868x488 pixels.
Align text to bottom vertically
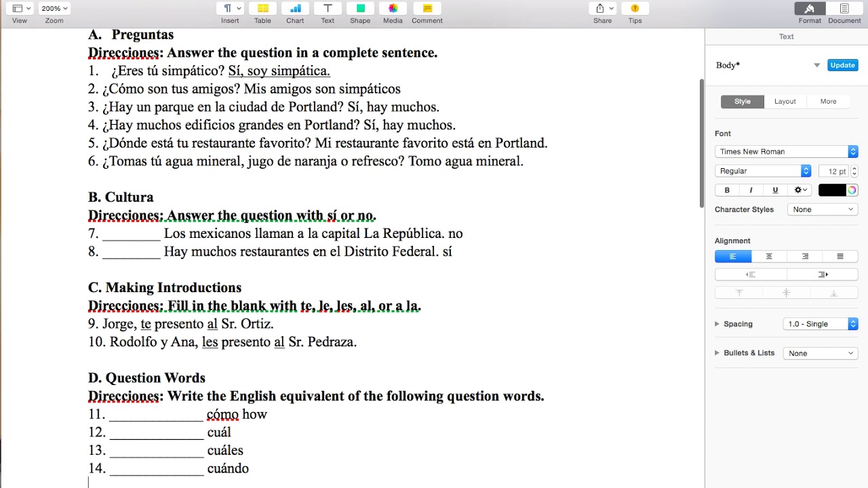834,293
